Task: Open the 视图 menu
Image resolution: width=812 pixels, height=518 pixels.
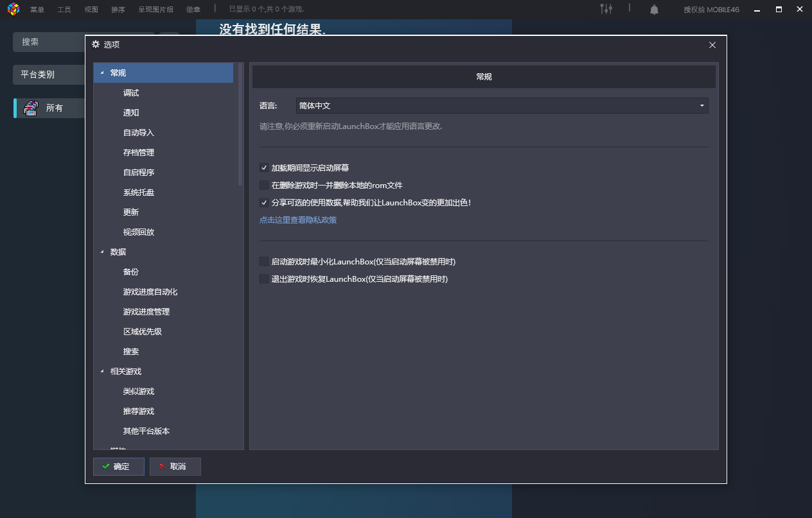Action: 91,10
